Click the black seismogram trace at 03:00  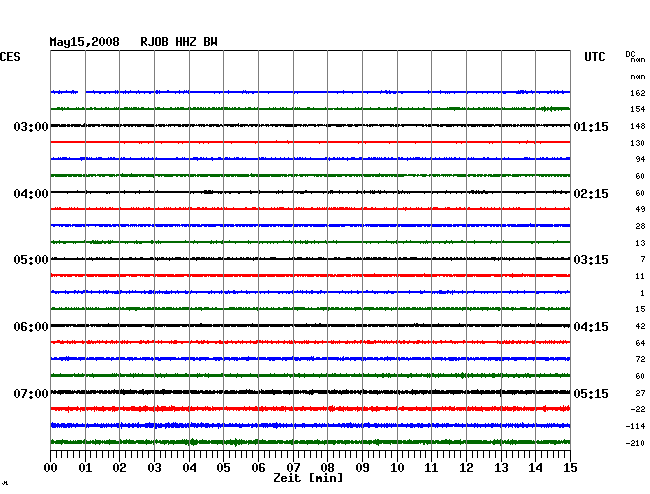pyautogui.click(x=310, y=125)
